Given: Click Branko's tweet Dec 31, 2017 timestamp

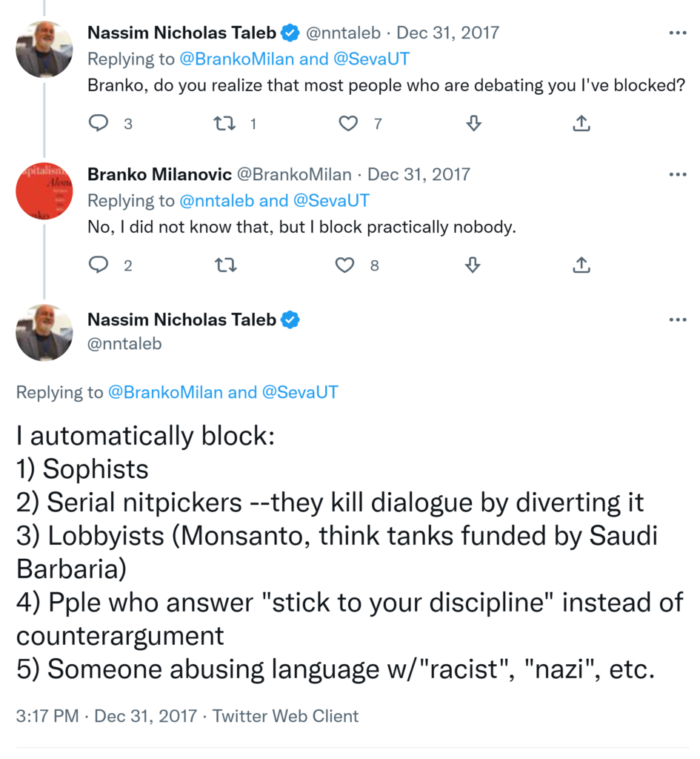Looking at the screenshot, I should [x=419, y=175].
